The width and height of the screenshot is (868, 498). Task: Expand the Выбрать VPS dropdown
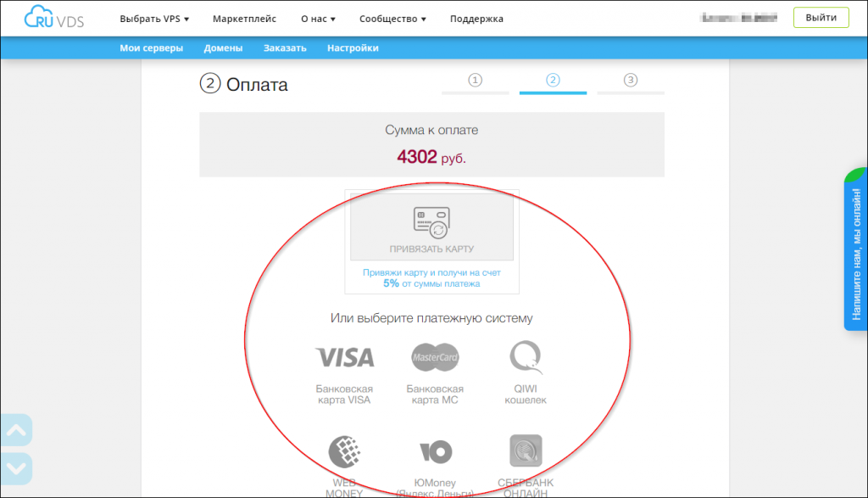154,19
